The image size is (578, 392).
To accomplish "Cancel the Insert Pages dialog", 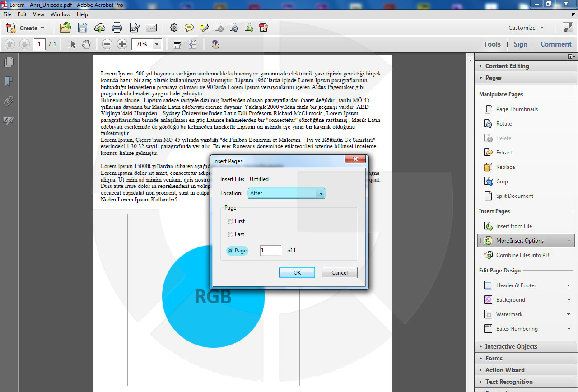I will point(340,273).
